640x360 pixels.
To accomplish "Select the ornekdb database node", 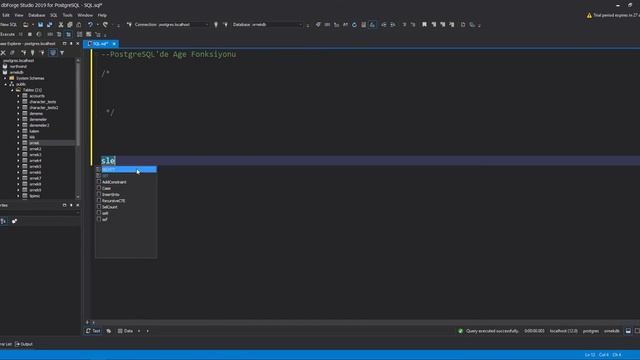I will tap(16, 72).
